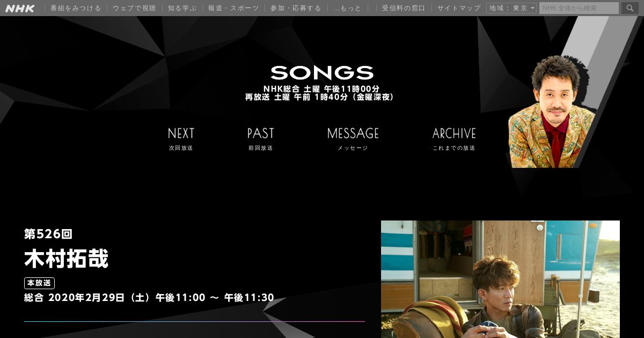Open ウェブで視聴 menu
This screenshot has height=338, width=644.
pos(134,8)
